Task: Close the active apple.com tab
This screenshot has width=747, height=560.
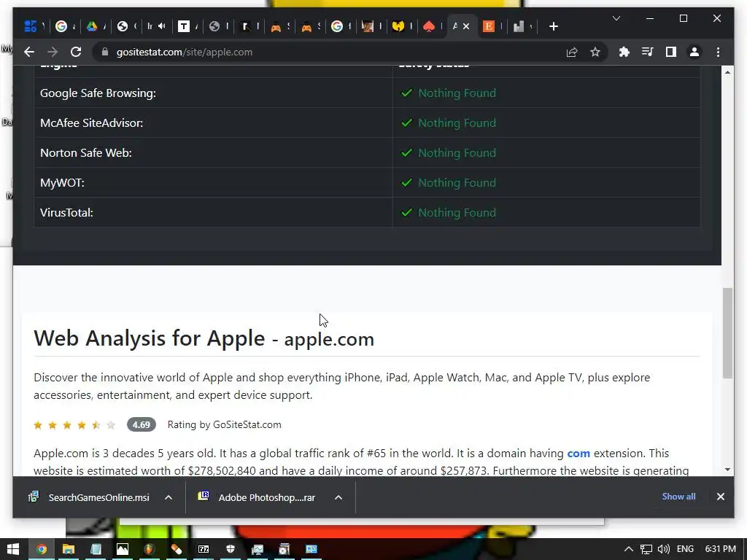Action: click(x=466, y=27)
